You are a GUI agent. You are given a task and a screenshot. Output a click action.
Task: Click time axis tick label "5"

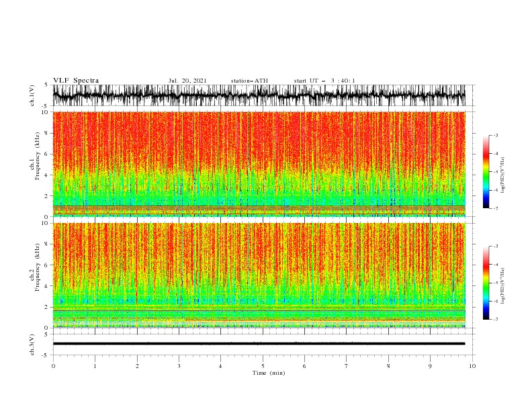point(263,366)
